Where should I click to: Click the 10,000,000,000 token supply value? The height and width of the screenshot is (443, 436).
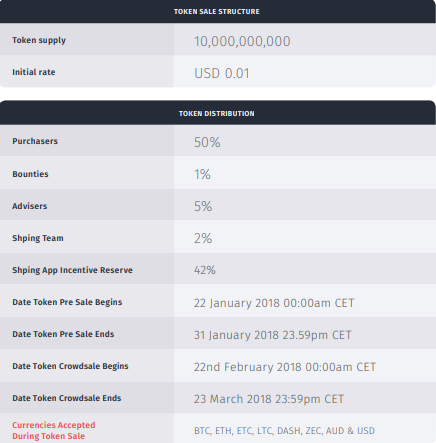point(242,41)
